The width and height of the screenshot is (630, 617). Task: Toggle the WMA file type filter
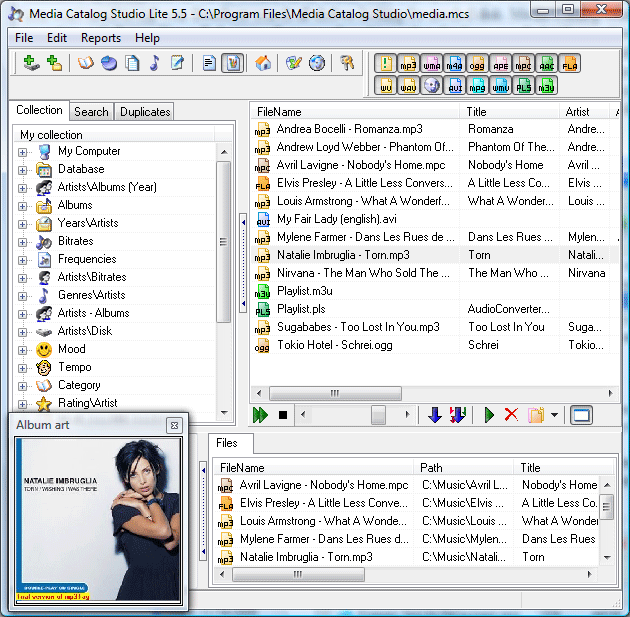(x=432, y=64)
